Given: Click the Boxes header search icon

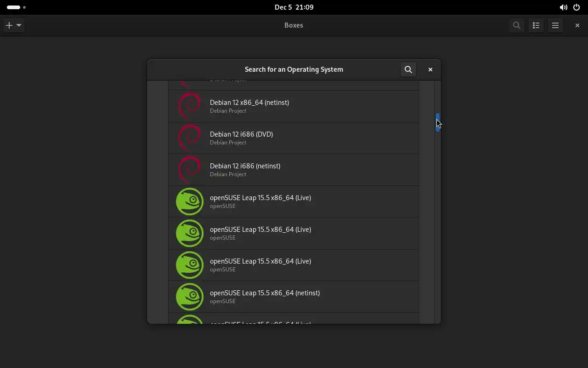Looking at the screenshot, I should (517, 25).
